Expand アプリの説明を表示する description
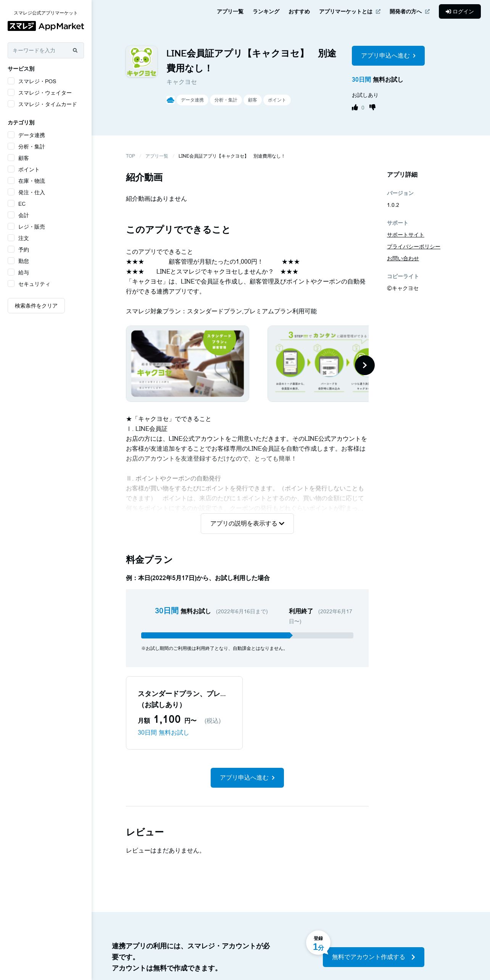Image resolution: width=490 pixels, height=980 pixels. point(247,524)
